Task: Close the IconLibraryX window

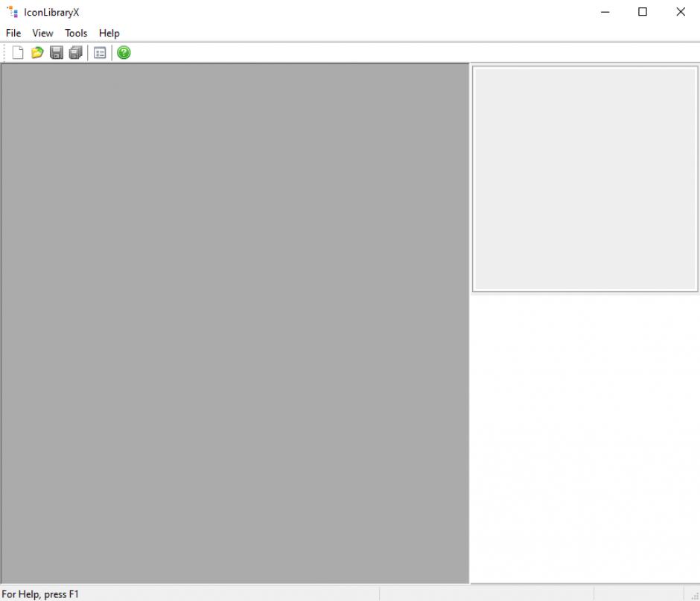Action: point(681,12)
